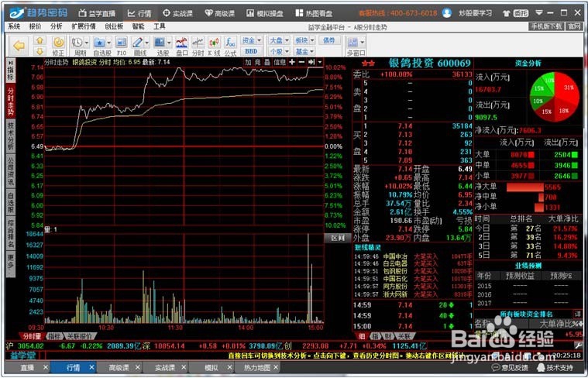Viewport: 588px width, 378px height.
Task: Click the 多窗口 multi-window icon
Action: point(352,43)
